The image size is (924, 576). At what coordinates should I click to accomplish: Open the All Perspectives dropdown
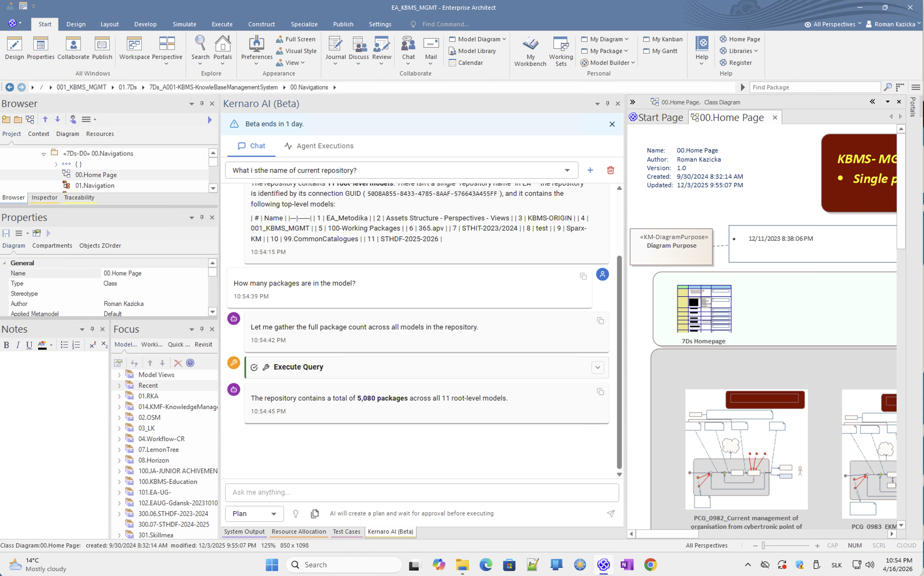pyautogui.click(x=833, y=24)
